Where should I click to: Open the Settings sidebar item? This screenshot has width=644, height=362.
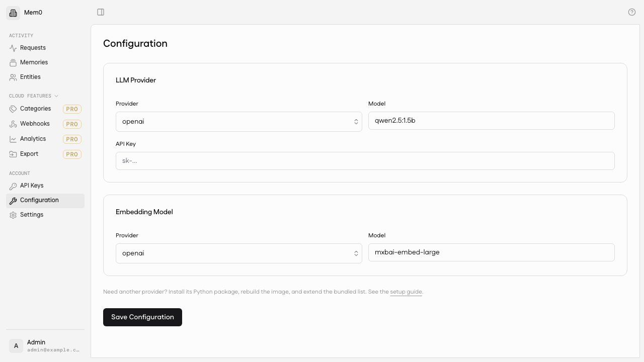coord(45,215)
